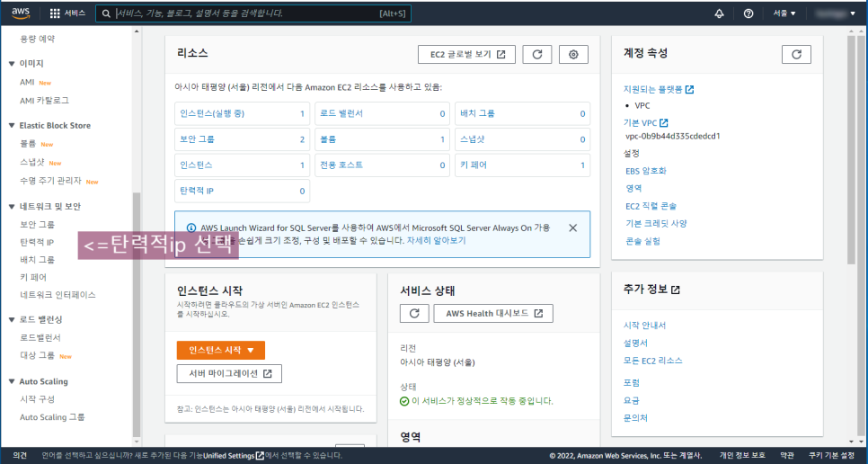Image resolution: width=868 pixels, height=464 pixels.
Task: Open 인스턴스 resource tile
Action: tap(242, 165)
